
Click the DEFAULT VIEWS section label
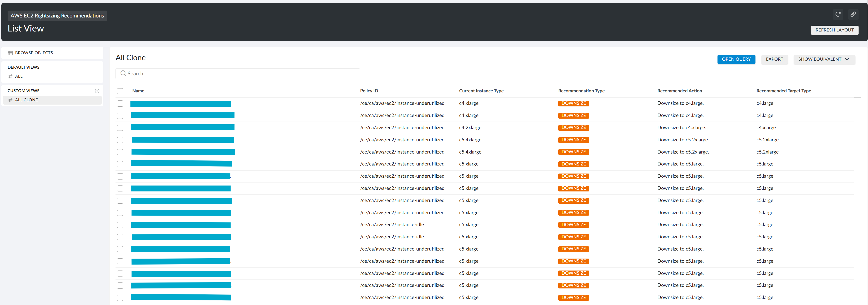[23, 67]
